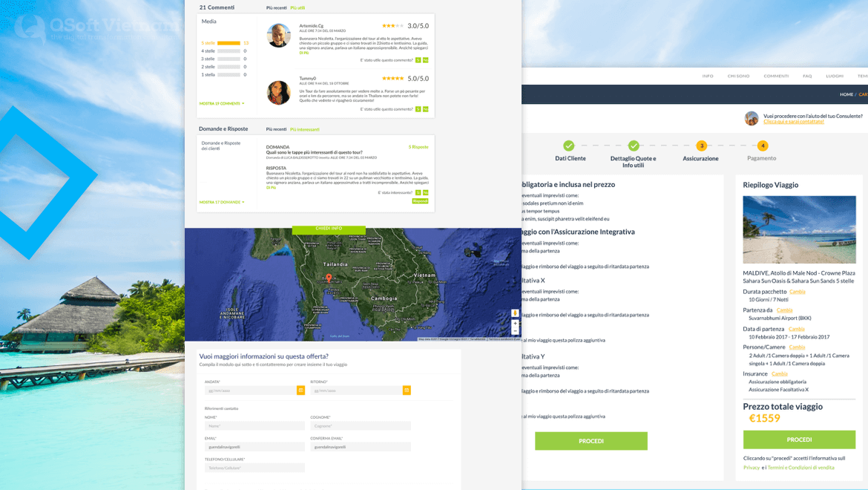Sort comments by Più recenti
The width and height of the screenshot is (868, 490).
[x=276, y=7]
